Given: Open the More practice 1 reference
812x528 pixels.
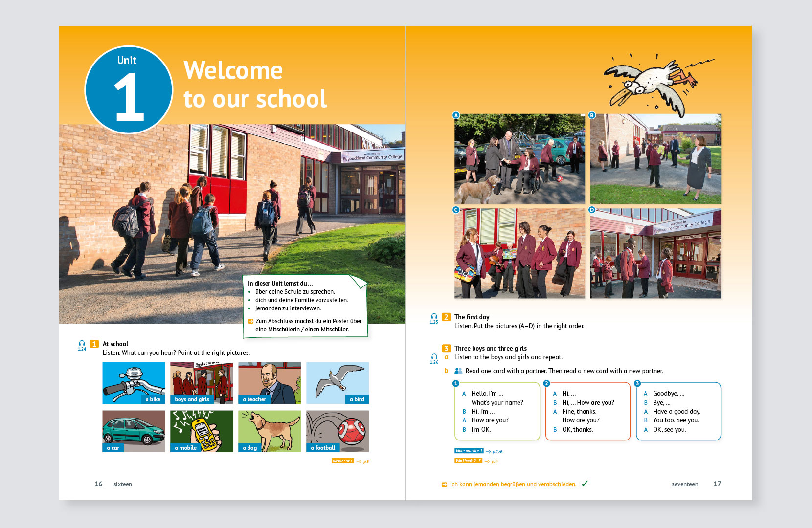Looking at the screenshot, I should (x=469, y=451).
